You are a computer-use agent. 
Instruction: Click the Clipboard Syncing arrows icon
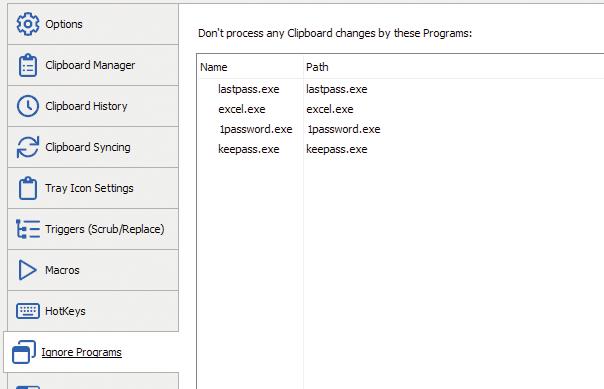28,147
